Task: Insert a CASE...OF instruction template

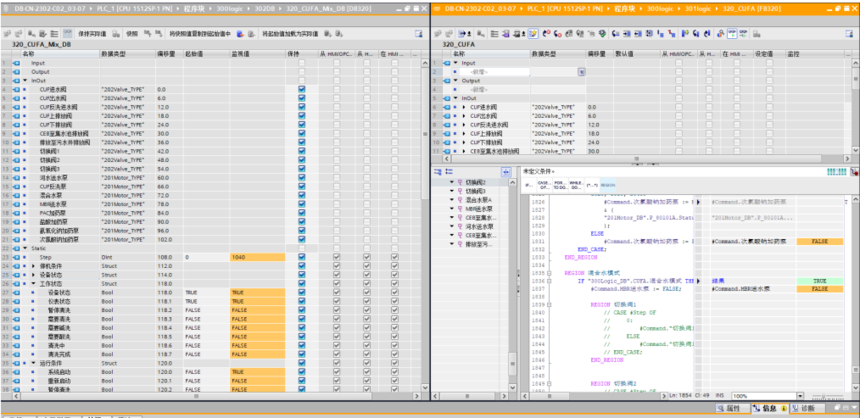Action: [544, 184]
